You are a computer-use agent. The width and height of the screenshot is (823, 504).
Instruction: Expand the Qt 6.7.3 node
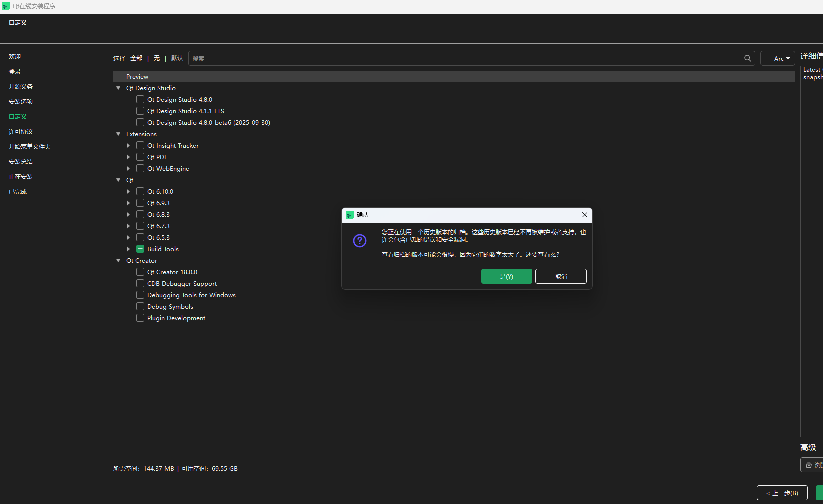pos(128,226)
